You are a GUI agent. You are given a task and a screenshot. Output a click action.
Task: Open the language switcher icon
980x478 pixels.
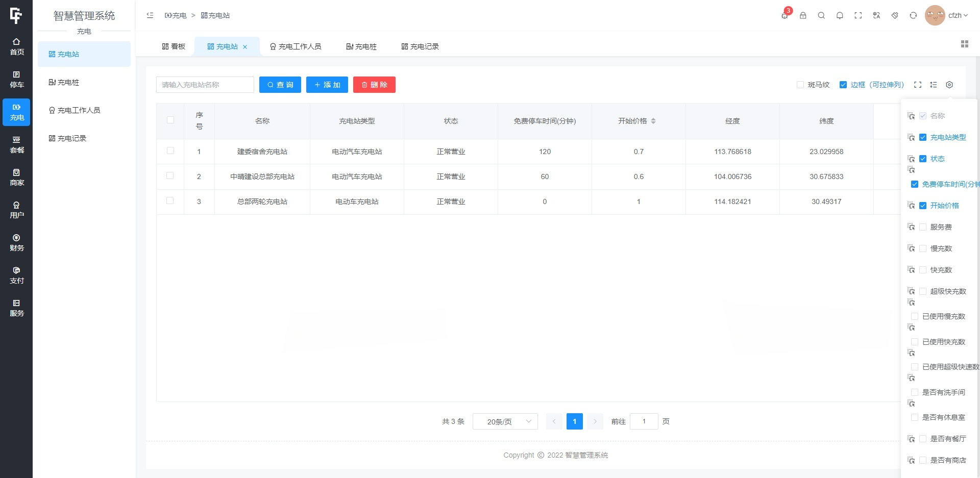876,15
